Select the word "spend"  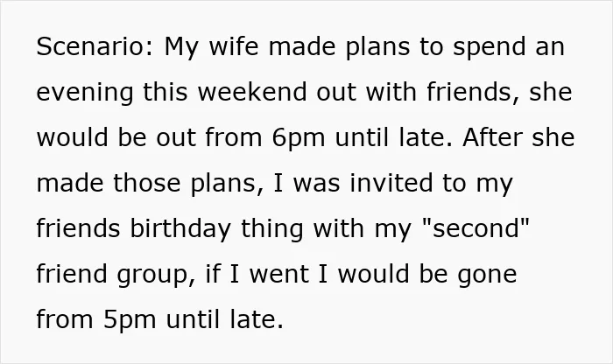490,48
